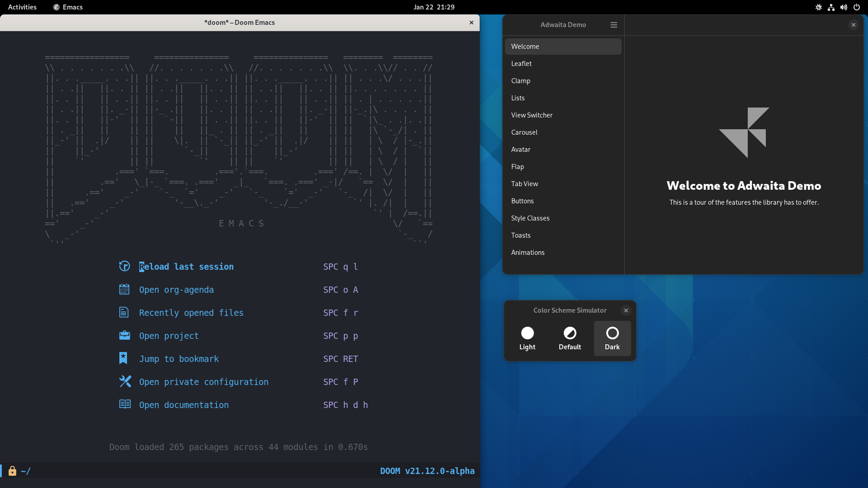
Task: Open the View Switcher page
Action: click(563, 115)
